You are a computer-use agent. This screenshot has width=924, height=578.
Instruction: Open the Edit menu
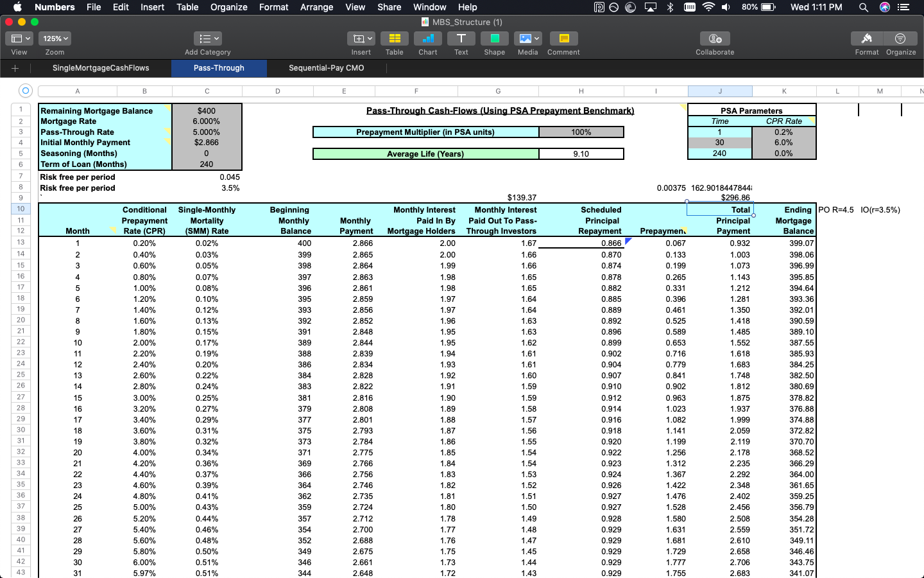[121, 7]
